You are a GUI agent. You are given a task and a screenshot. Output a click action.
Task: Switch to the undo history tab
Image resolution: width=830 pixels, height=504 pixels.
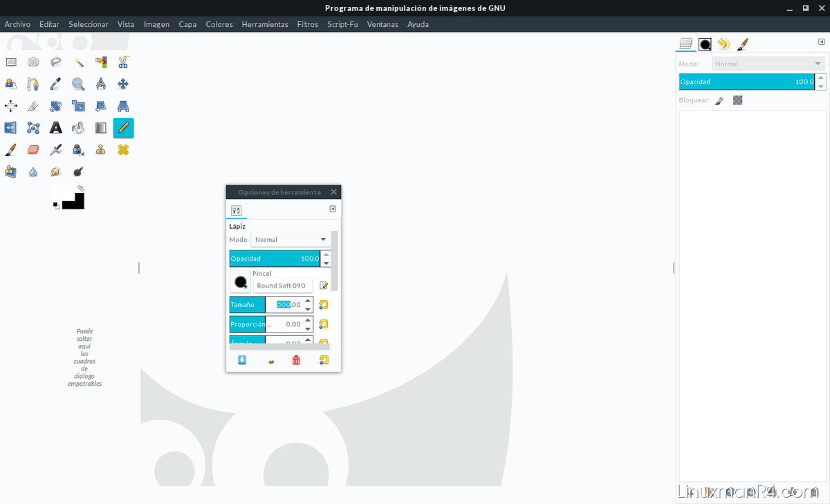[x=723, y=44]
